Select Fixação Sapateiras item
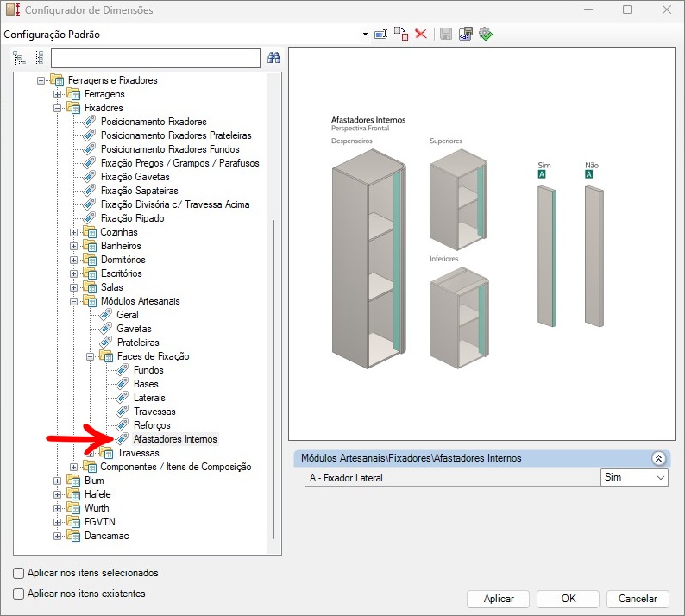The image size is (685, 616). [x=140, y=191]
